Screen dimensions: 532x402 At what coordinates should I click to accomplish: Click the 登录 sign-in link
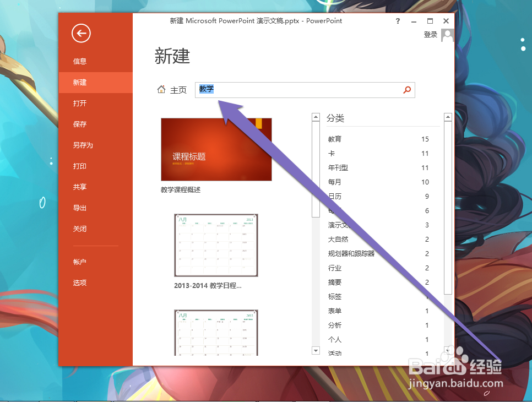pyautogui.click(x=430, y=35)
